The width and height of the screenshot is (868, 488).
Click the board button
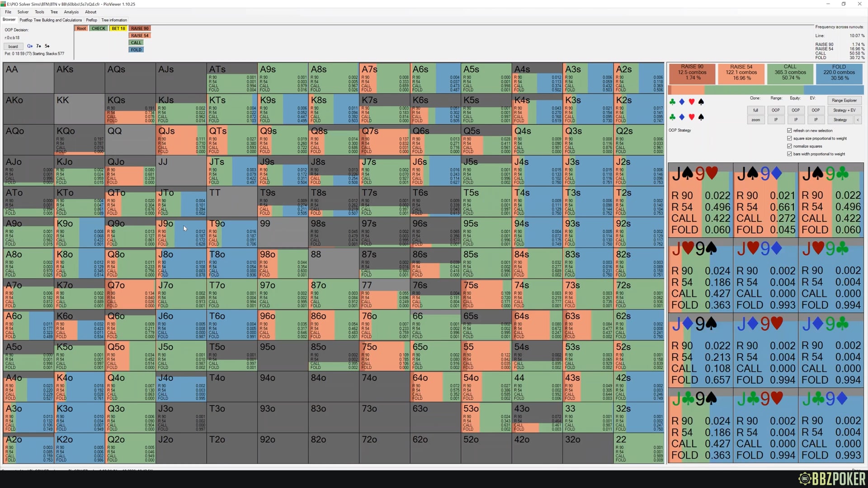tap(13, 46)
